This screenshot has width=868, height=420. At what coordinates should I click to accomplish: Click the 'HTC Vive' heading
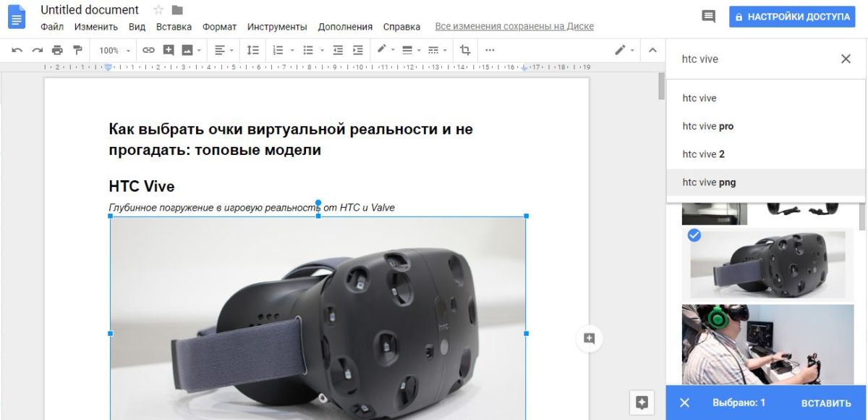coord(141,186)
